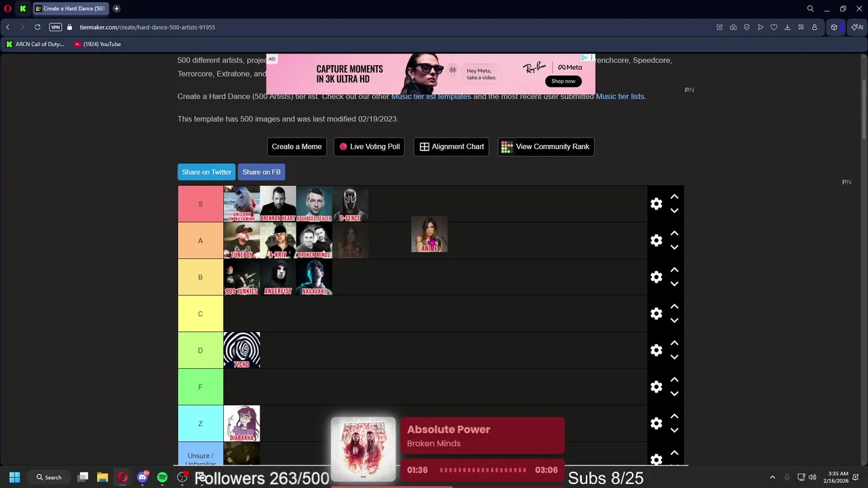This screenshot has height=488, width=868.
Task: Click the Create a Meme button
Action: pos(296,146)
